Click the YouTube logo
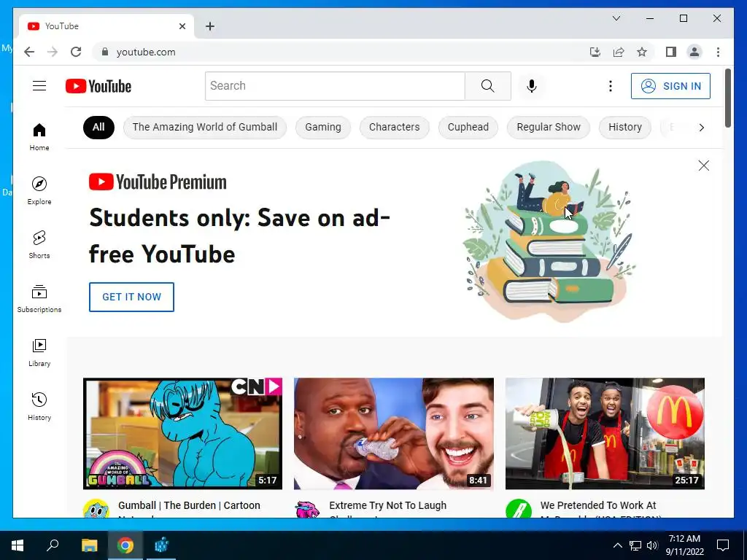The image size is (747, 560). click(x=98, y=86)
